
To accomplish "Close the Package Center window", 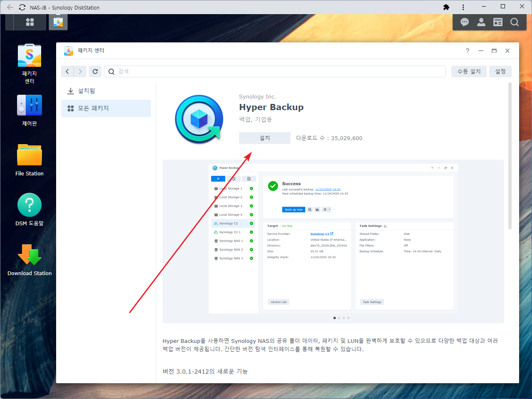I will pyautogui.click(x=507, y=51).
